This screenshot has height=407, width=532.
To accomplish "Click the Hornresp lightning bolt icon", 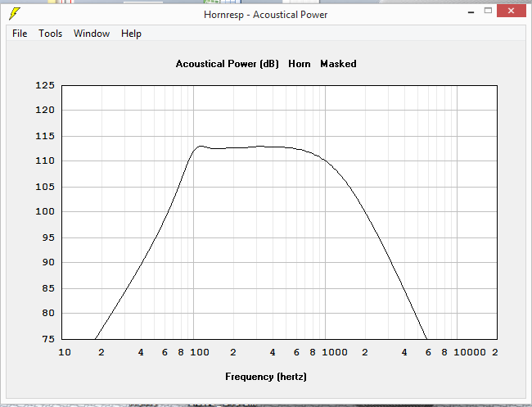I will coord(15,14).
